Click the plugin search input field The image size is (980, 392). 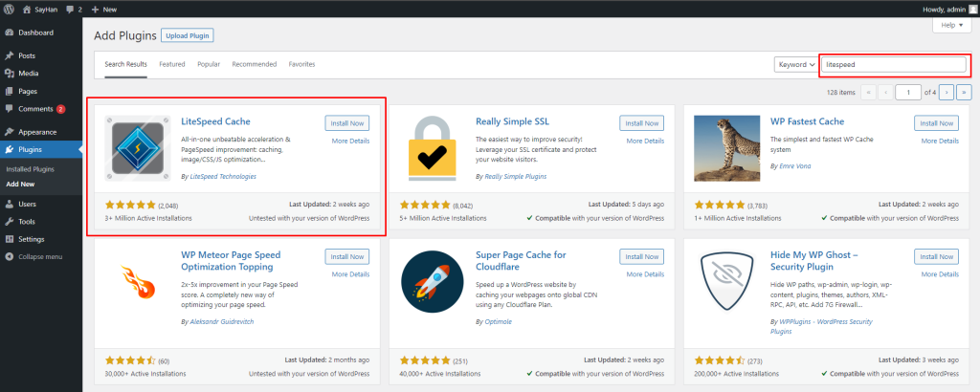pyautogui.click(x=895, y=64)
